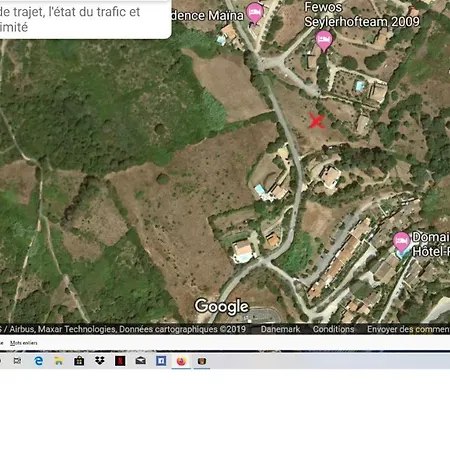Open Dropbox from the taskbar
450x450 pixels.
(x=99, y=361)
